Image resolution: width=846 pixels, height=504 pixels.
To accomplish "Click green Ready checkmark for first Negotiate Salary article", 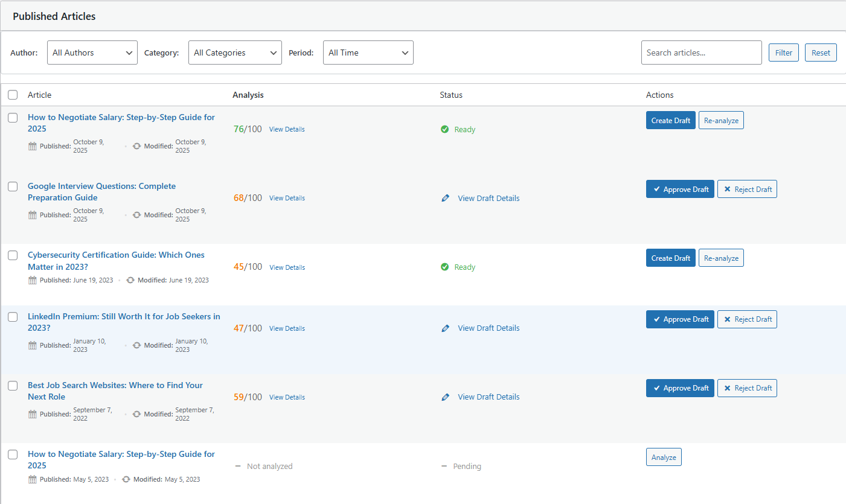I will pyautogui.click(x=445, y=129).
